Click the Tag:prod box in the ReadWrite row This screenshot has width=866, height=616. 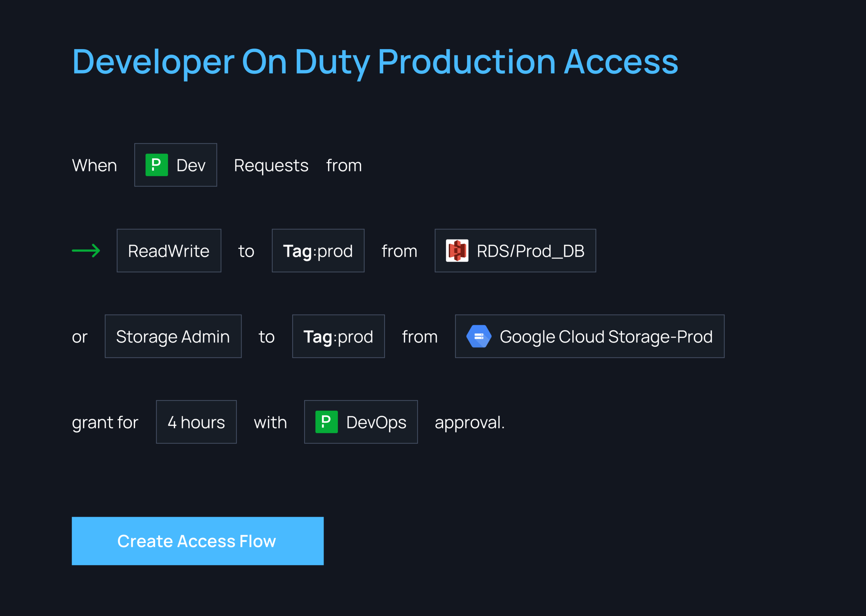click(x=318, y=251)
